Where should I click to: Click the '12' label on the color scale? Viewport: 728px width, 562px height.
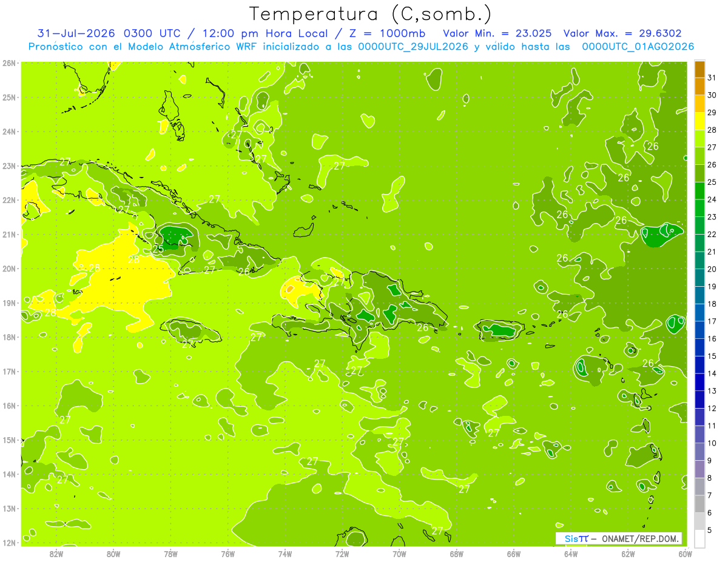pyautogui.click(x=712, y=408)
